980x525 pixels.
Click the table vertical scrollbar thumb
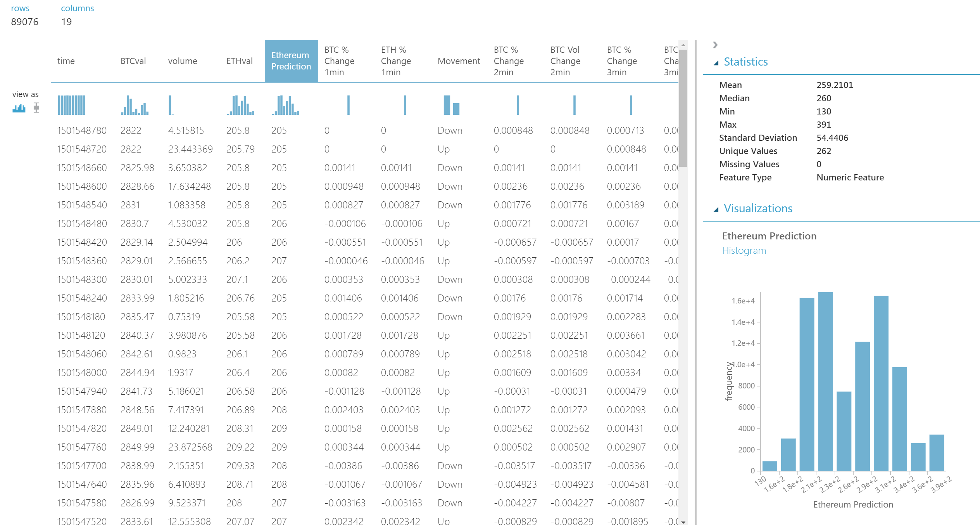(683, 108)
